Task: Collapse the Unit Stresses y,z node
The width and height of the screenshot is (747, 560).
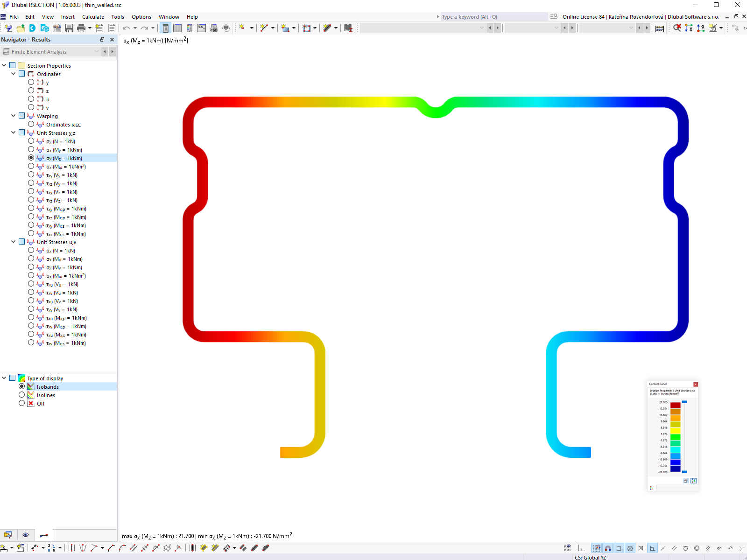Action: [x=14, y=133]
